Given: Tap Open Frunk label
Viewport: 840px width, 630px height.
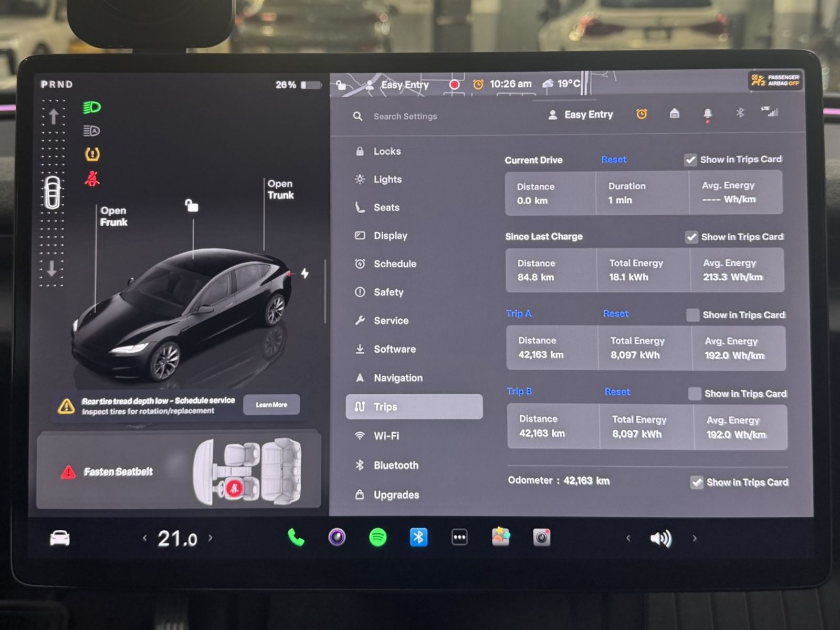Looking at the screenshot, I should (113, 216).
